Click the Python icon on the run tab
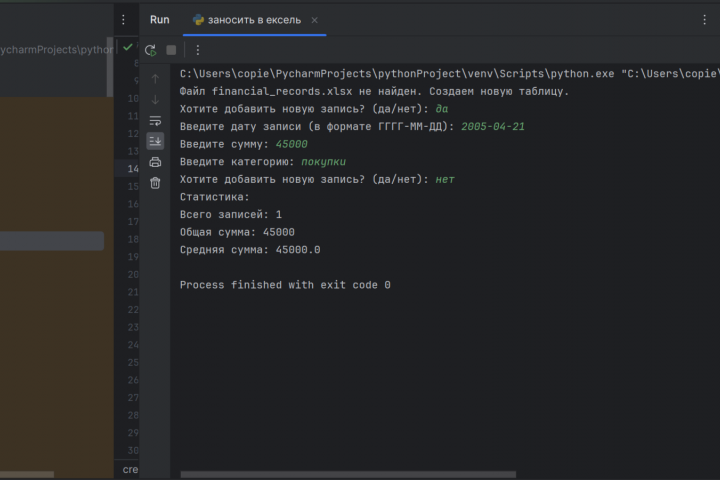The width and height of the screenshot is (720, 480). (x=198, y=20)
